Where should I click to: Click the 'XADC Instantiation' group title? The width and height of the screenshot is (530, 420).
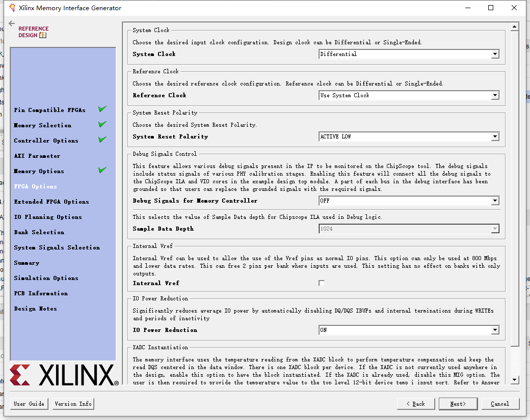[160, 347]
